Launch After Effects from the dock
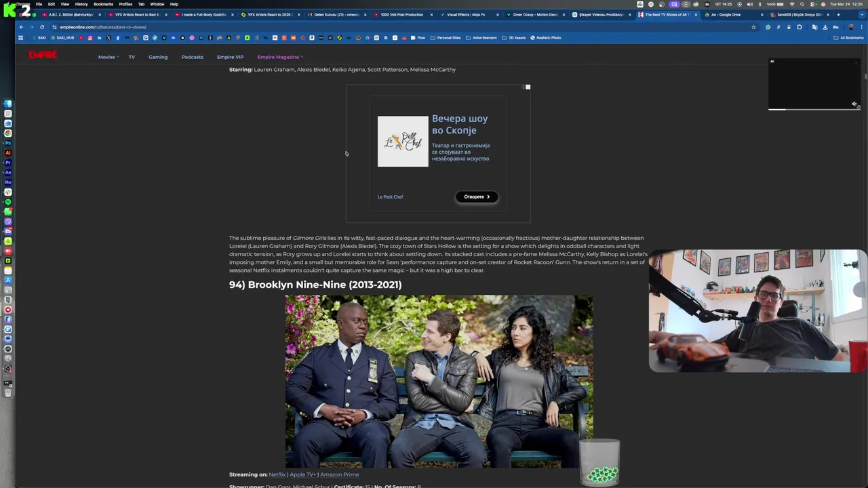 click(8, 171)
